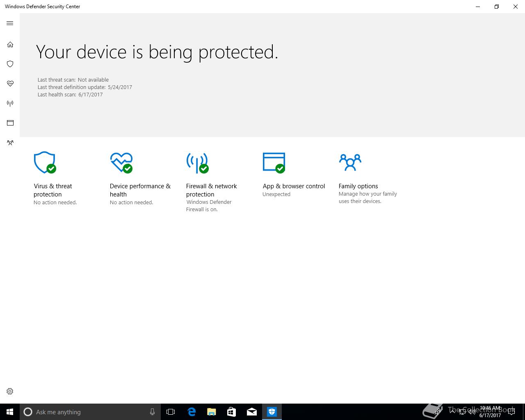This screenshot has height=420, width=525.
Task: Open Task View on the taskbar
Action: (x=171, y=412)
